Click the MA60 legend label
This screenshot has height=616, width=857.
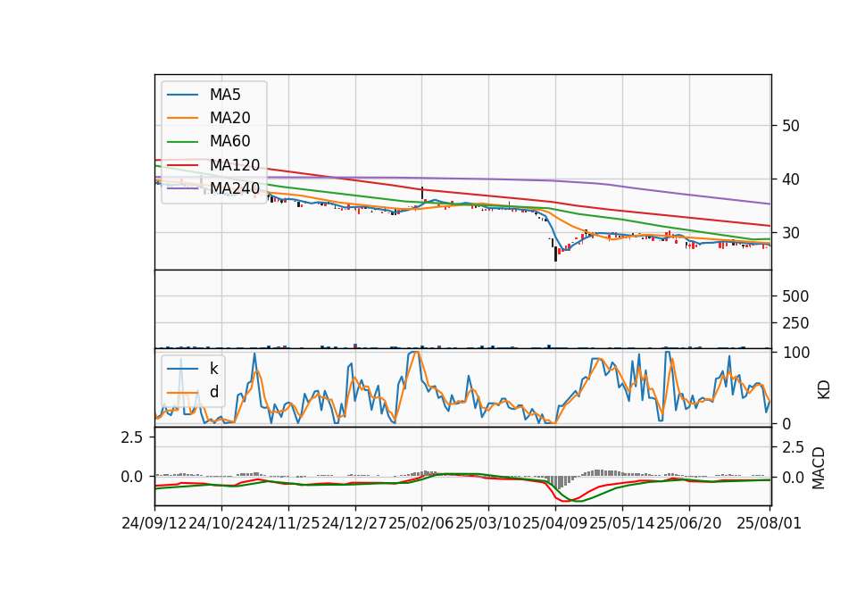[x=229, y=142]
